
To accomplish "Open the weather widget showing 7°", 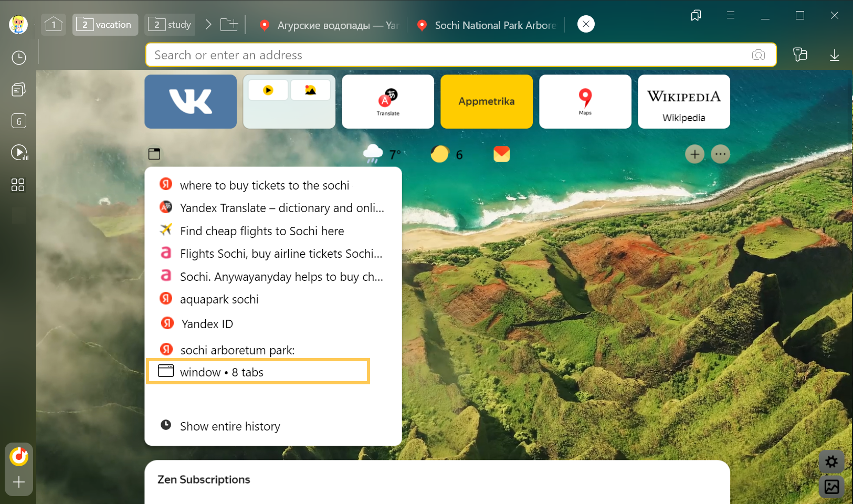I will click(x=382, y=154).
